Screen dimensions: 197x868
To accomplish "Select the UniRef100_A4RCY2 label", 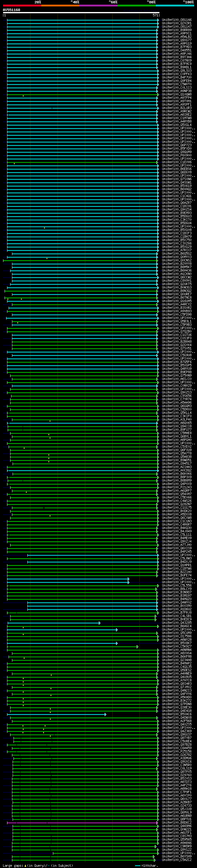I will pyautogui.click(x=177, y=304).
